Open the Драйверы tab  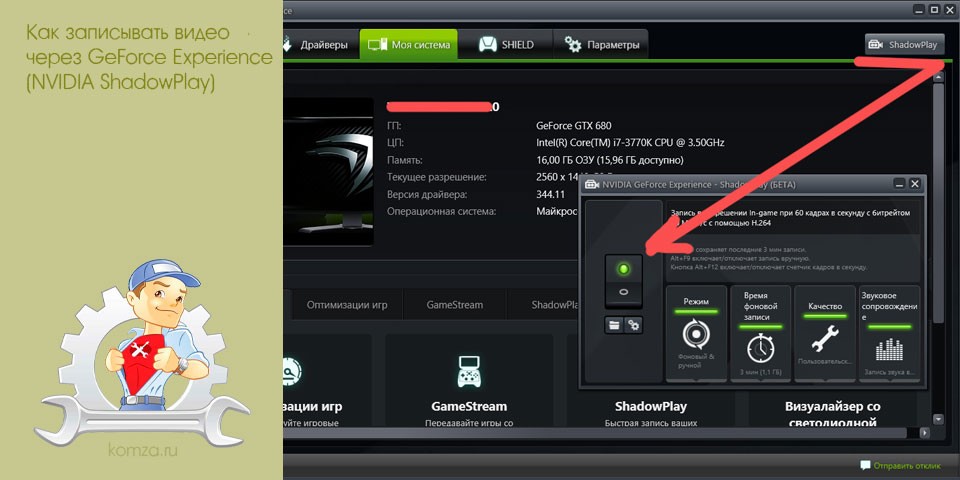coord(321,45)
